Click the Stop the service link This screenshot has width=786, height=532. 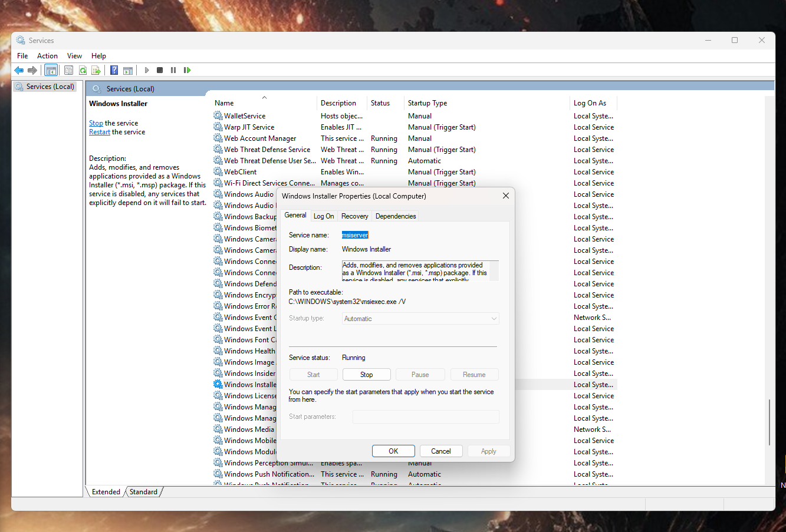(x=96, y=123)
